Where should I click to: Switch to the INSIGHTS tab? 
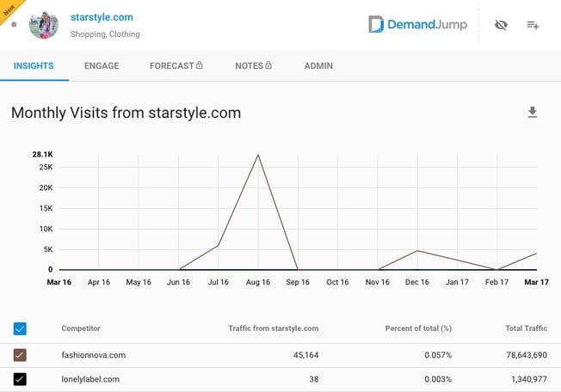[x=34, y=65]
